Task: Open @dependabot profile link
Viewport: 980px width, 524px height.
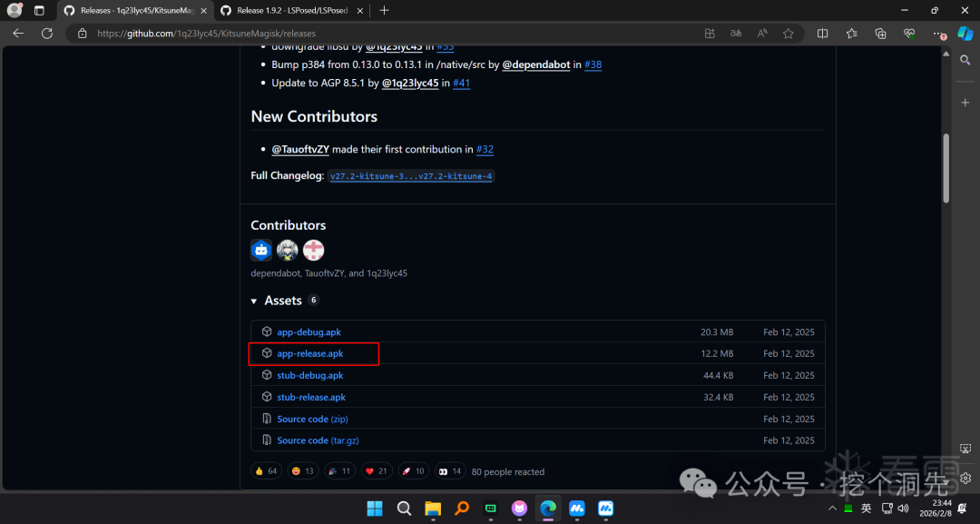Action: [535, 64]
